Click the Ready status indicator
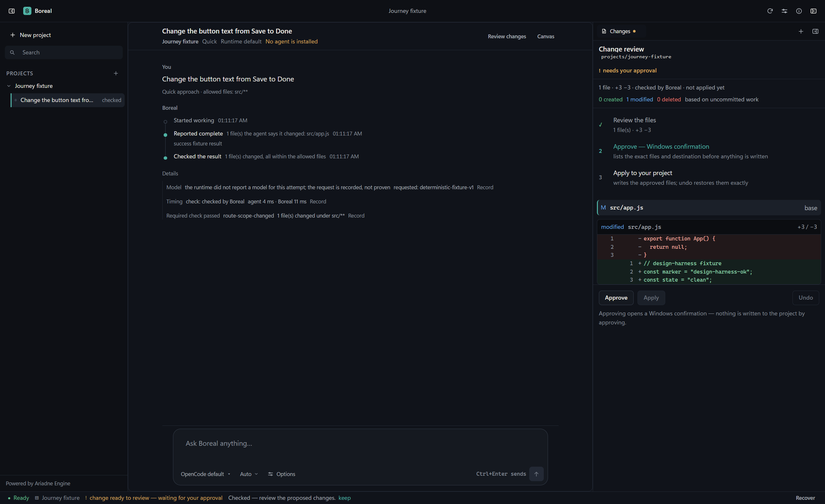The image size is (825, 504). (x=18, y=498)
